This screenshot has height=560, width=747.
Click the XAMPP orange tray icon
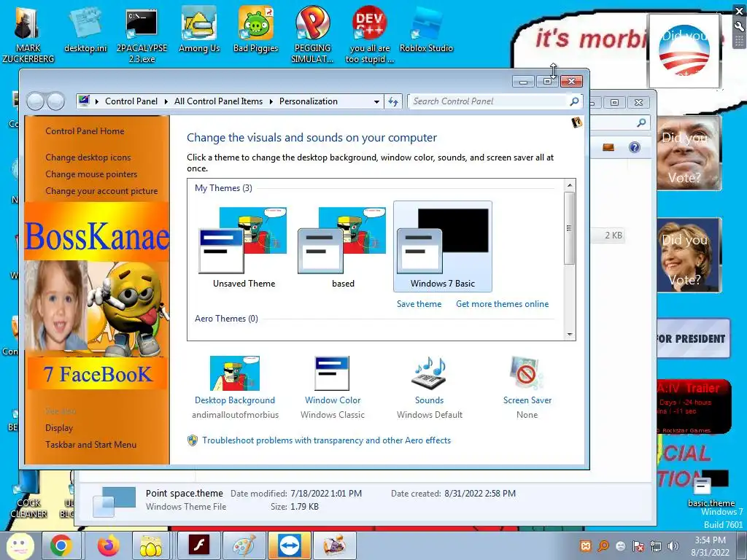(586, 546)
